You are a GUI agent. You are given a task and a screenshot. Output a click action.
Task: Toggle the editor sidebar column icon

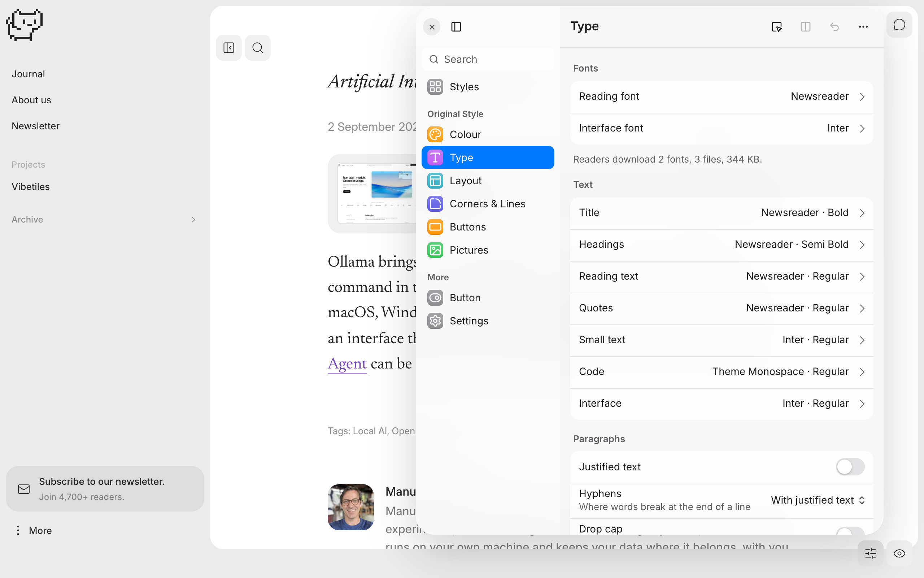[456, 27]
